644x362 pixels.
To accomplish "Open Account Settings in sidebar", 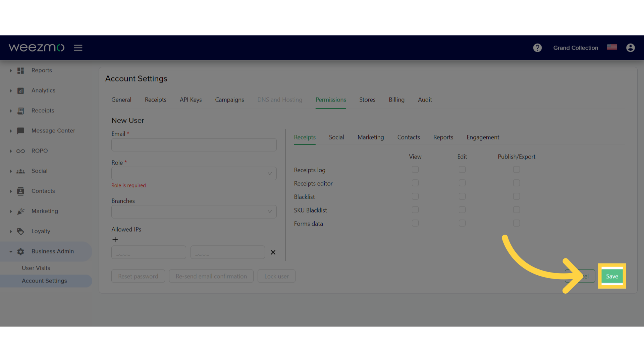I will click(44, 281).
